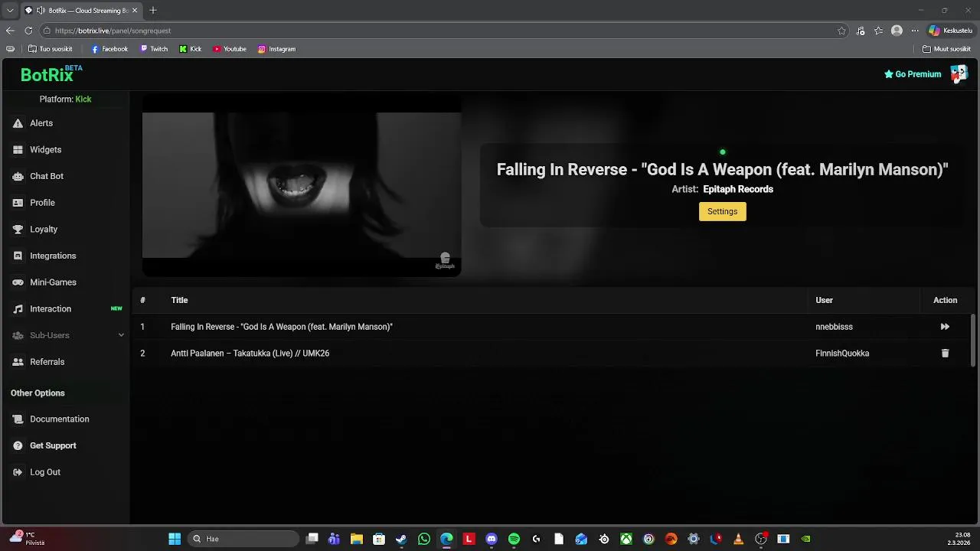The image size is (980, 551).
Task: Open song request Settings
Action: [722, 211]
